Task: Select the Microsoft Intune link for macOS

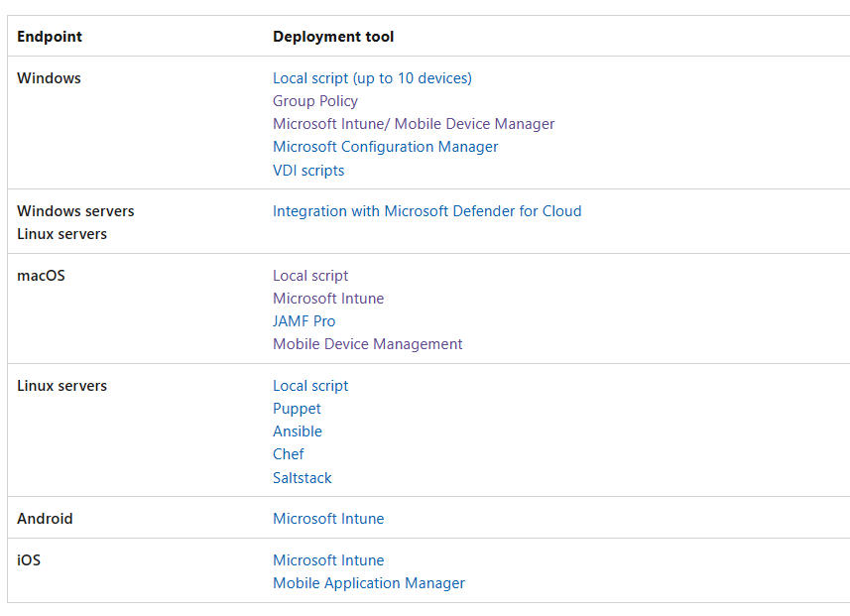Action: point(328,298)
